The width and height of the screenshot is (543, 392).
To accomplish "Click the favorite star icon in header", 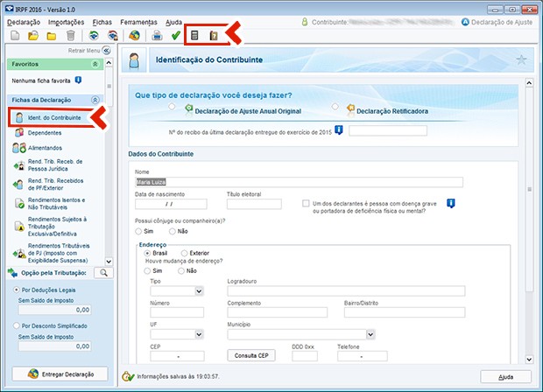I will pos(522,60).
